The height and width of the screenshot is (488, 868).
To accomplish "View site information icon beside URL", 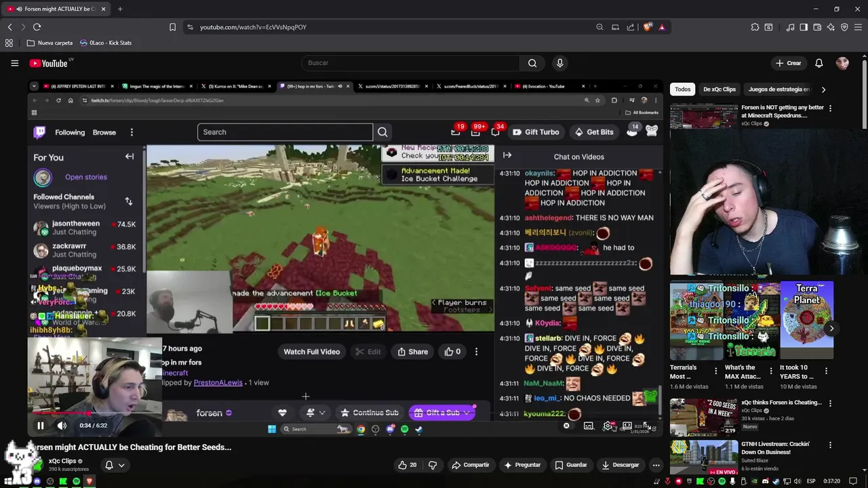I will 190,27.
